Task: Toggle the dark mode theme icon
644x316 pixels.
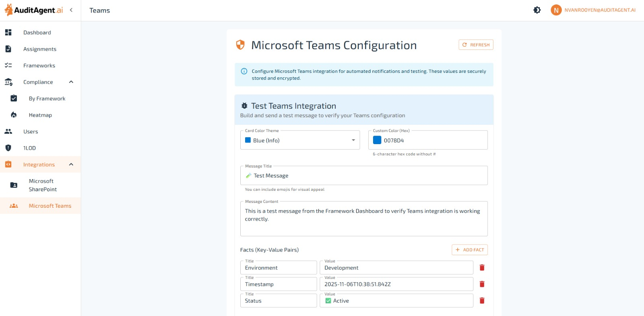Action: 537,10
